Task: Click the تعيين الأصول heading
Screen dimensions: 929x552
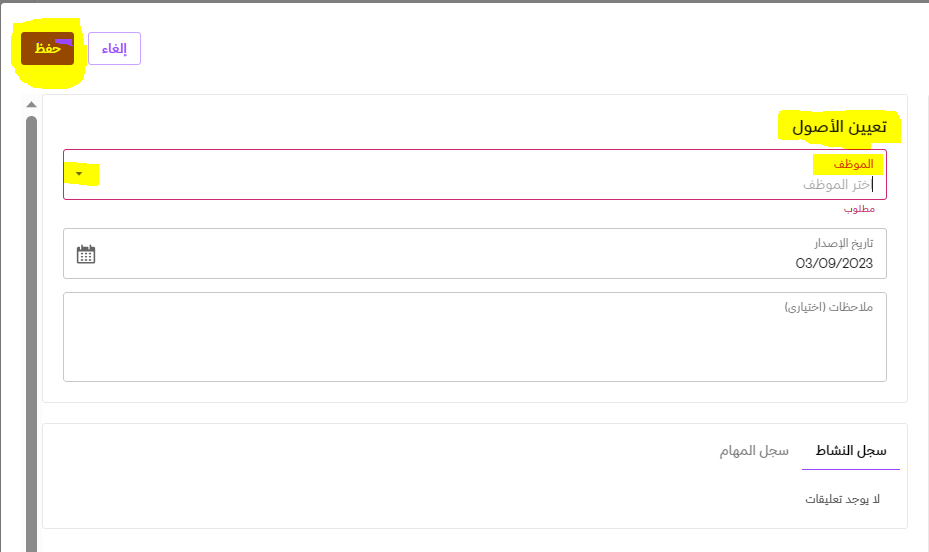Action: point(839,127)
